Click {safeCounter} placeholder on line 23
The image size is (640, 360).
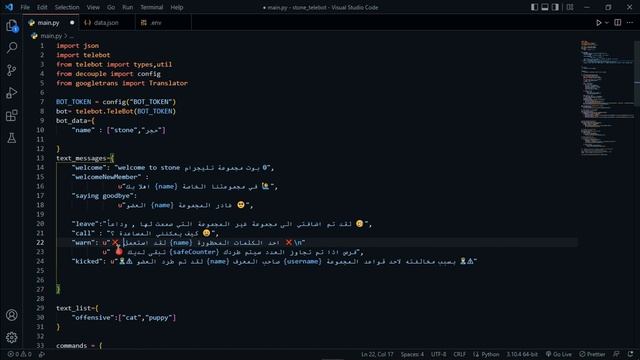[x=194, y=252]
